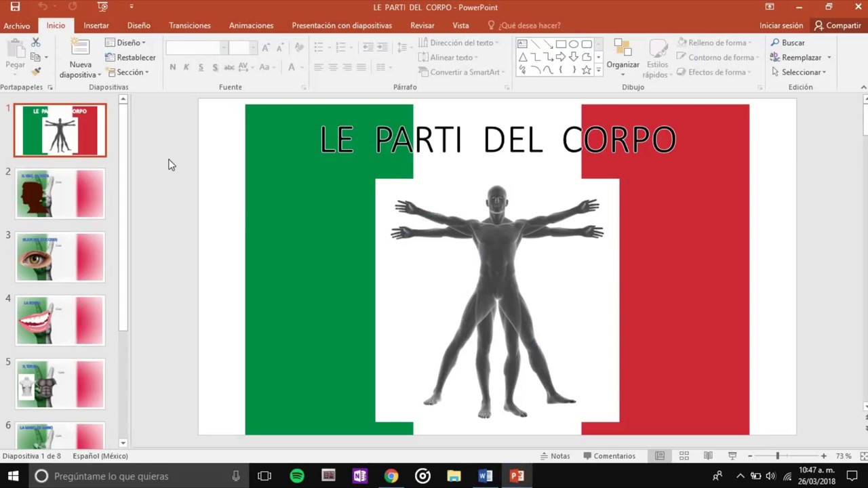Click slide panel scroll down arrow
The image size is (868, 488).
click(x=123, y=443)
